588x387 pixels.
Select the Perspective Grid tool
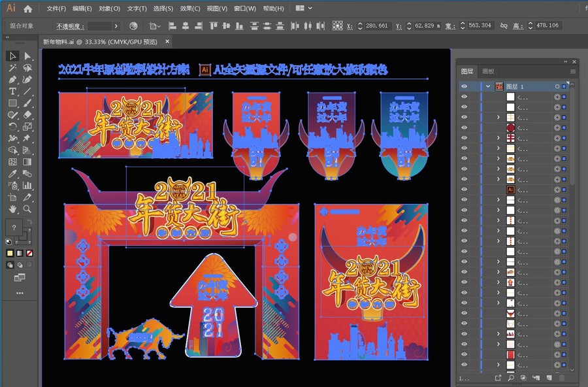click(x=27, y=150)
